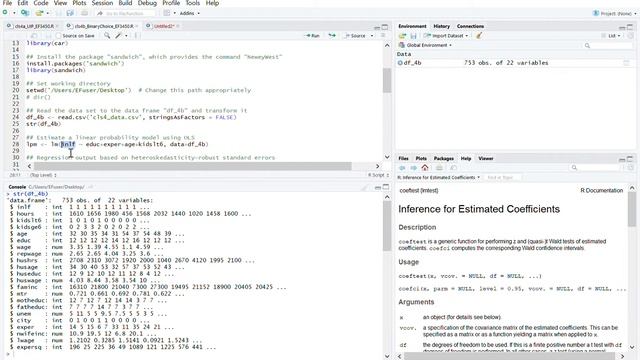Click the Re-run previous code icon
The width and height of the screenshot is (640, 360).
(332, 36)
